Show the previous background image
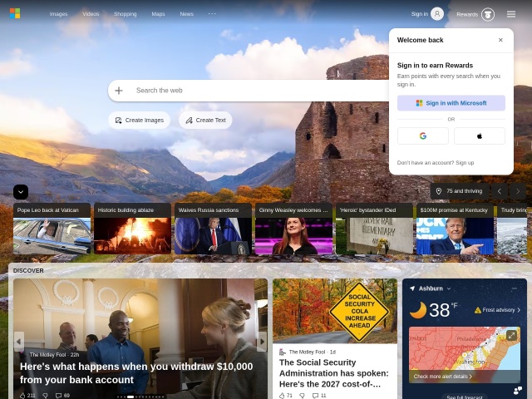 499,191
